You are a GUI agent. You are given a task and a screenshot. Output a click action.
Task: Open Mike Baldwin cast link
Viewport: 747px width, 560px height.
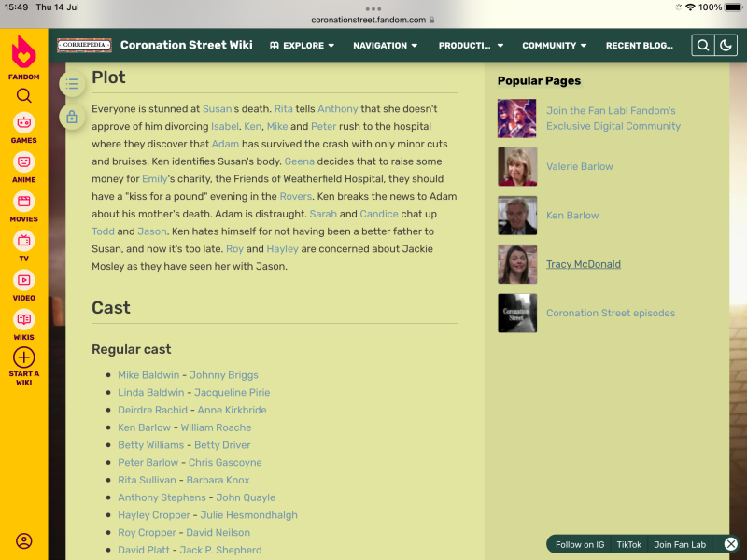pyautogui.click(x=148, y=375)
